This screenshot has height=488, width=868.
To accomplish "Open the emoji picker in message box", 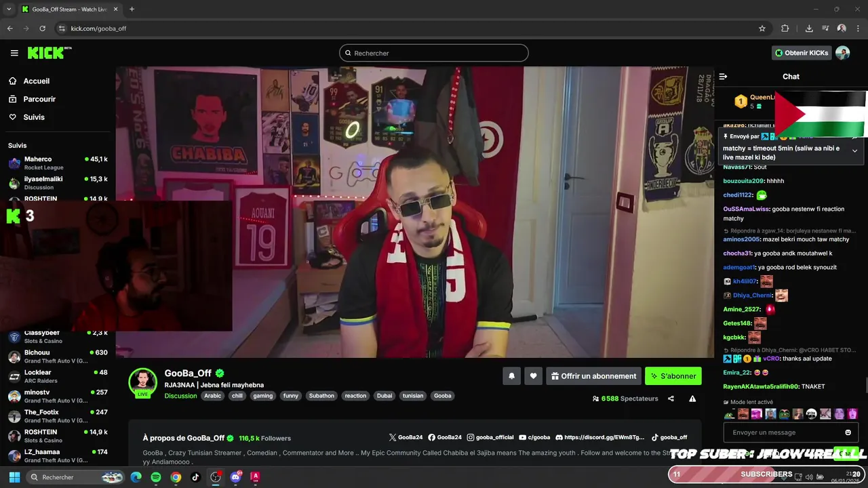I will [x=848, y=432].
